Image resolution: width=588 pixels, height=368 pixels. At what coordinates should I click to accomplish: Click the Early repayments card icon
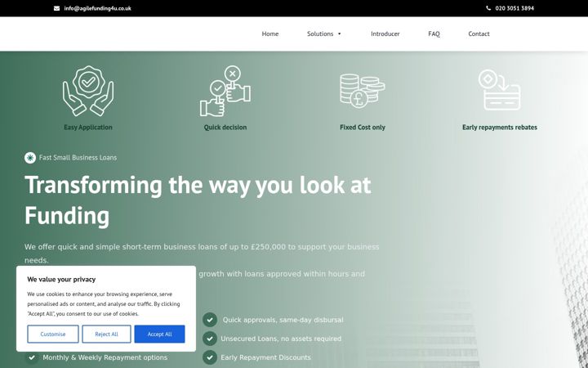[x=500, y=90]
